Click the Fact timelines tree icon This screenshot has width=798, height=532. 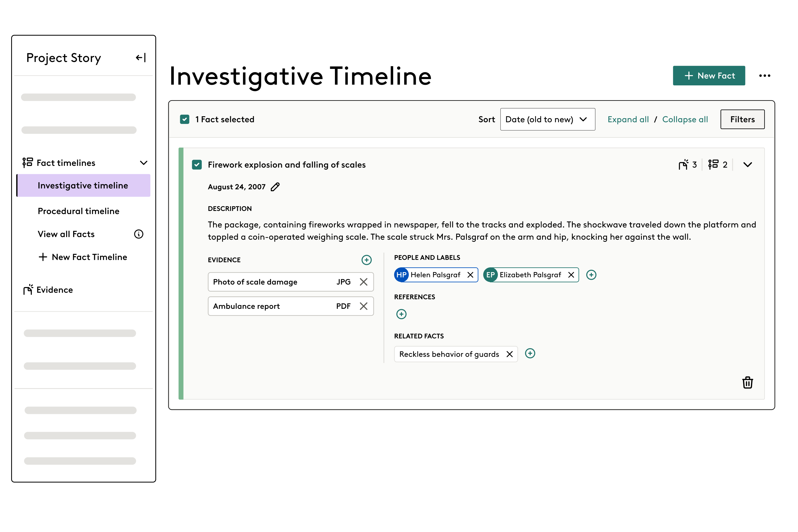pos(27,163)
